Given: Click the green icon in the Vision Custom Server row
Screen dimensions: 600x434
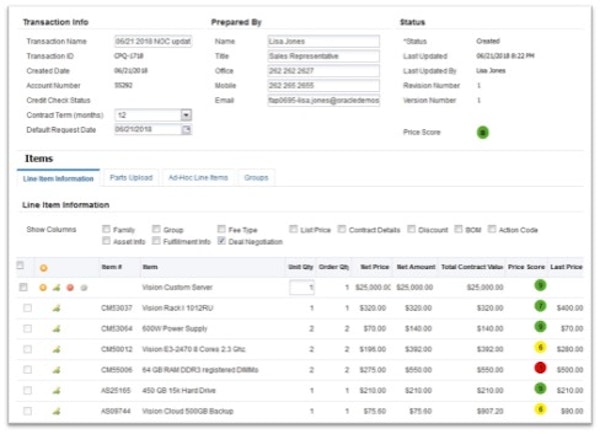Looking at the screenshot, I should click(x=57, y=287).
